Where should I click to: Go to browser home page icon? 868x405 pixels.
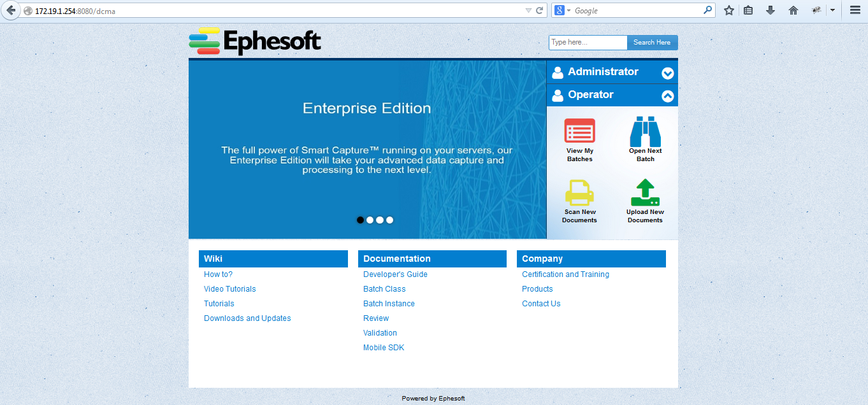tap(793, 10)
